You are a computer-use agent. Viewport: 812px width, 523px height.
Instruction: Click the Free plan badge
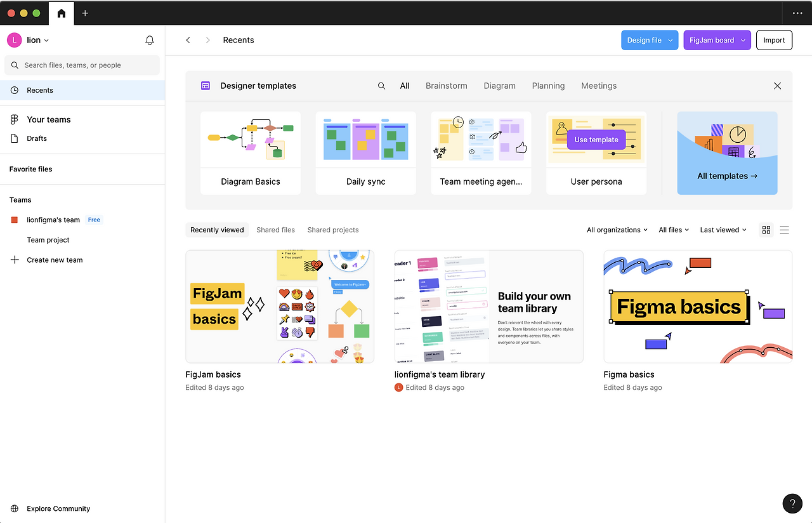[94, 220]
